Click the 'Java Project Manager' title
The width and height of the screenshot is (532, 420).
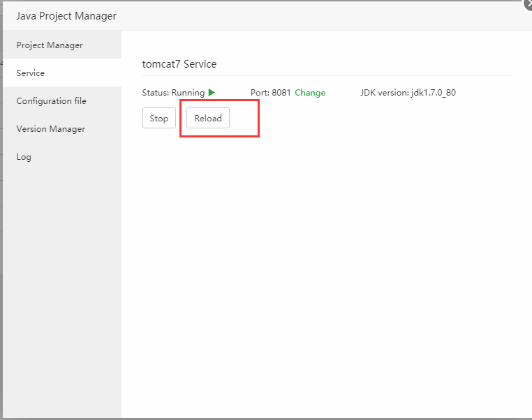[x=66, y=16]
